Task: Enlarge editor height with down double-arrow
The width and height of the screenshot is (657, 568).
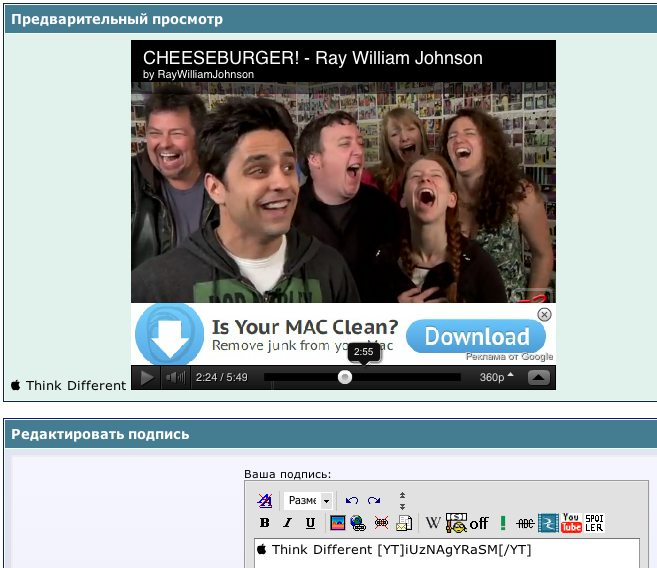Action: (402, 506)
